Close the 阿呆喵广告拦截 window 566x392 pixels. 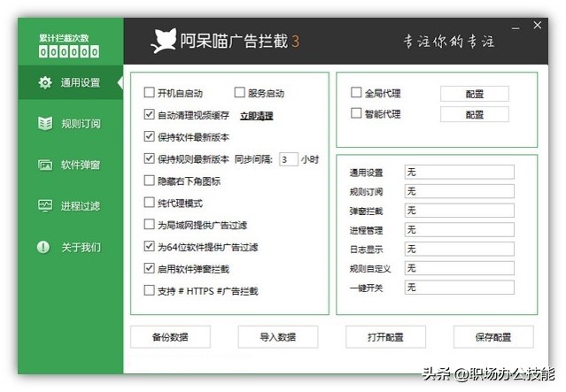coord(537,26)
